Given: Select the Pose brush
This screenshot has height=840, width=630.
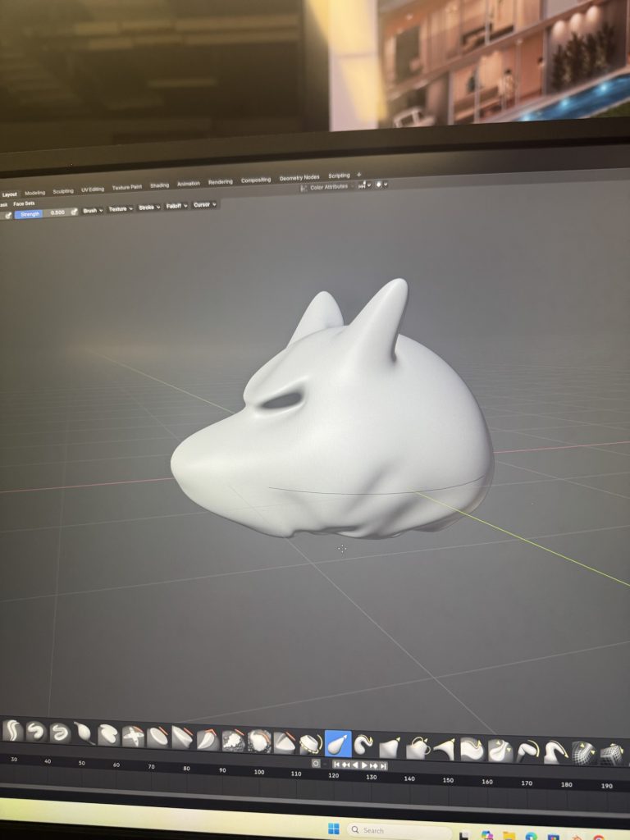Looking at the screenshot, I should [x=500, y=751].
